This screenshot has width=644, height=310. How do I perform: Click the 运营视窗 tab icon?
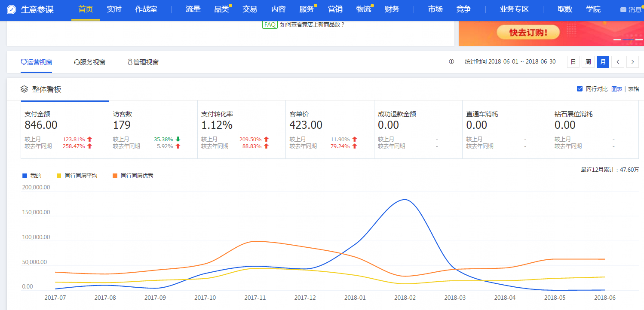pyautogui.click(x=24, y=62)
